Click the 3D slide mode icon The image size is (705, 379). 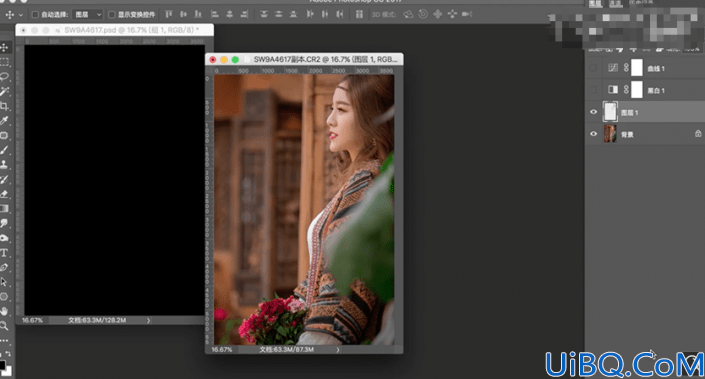click(452, 14)
